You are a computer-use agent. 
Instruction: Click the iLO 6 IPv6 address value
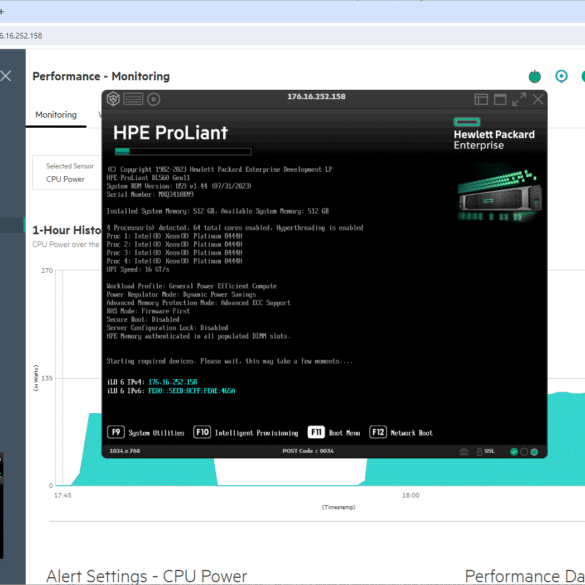click(x=192, y=391)
